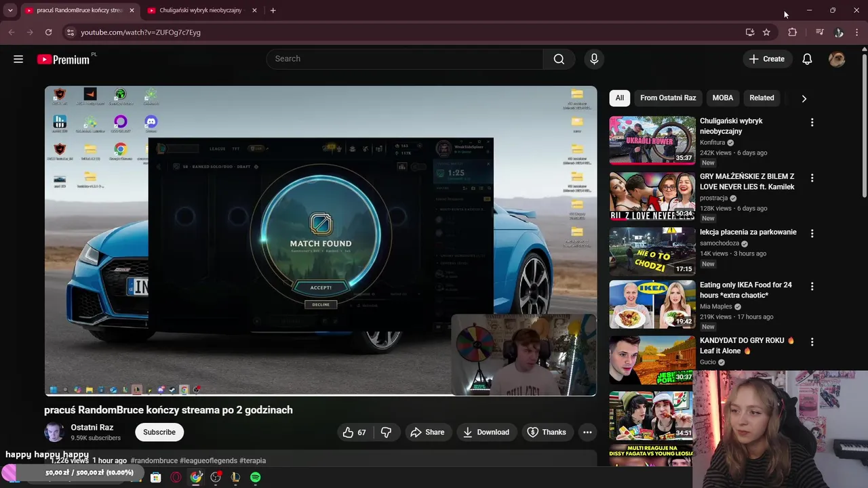Close the Chuligański wybryk browser tab
The height and width of the screenshot is (488, 868).
pyautogui.click(x=254, y=10)
